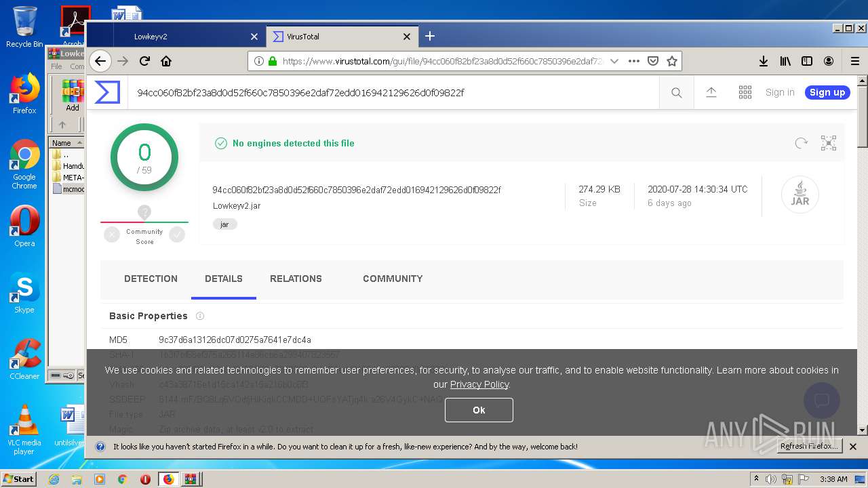Click WinRAR Add button in background window

[x=73, y=96]
